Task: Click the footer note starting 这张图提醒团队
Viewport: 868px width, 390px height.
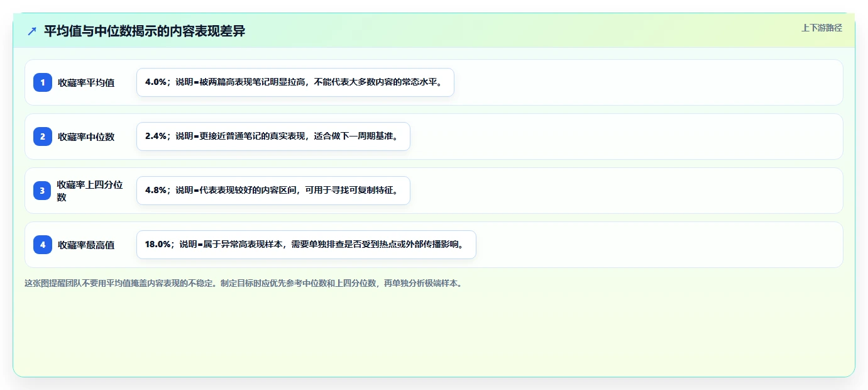Action: 244,283
